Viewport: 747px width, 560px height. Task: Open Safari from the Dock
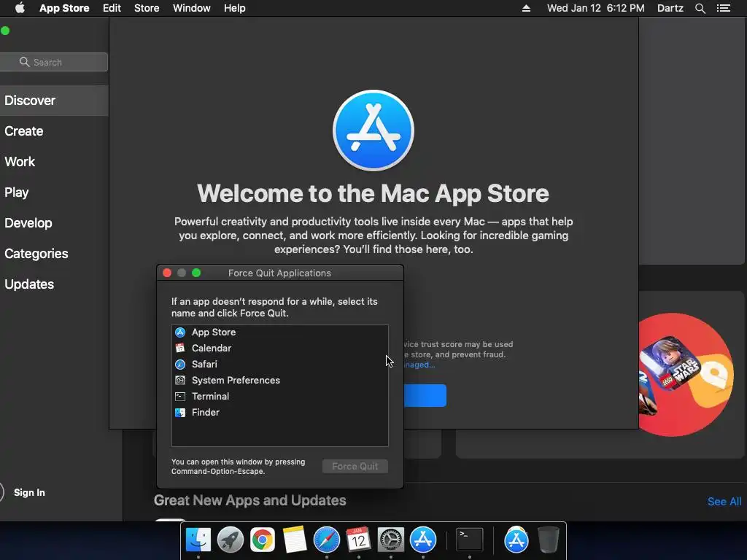326,540
